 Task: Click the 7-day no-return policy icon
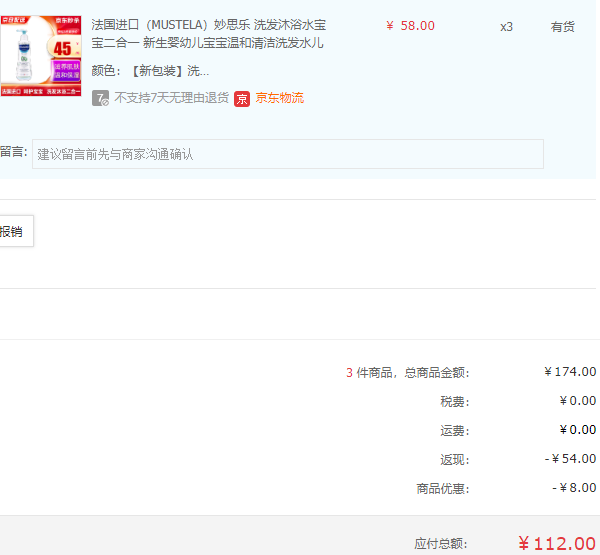(x=100, y=98)
